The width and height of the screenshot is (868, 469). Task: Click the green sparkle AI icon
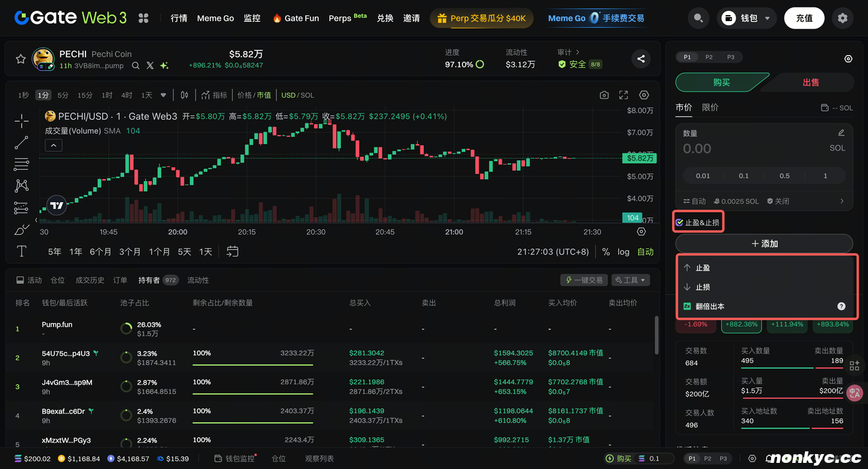click(164, 65)
